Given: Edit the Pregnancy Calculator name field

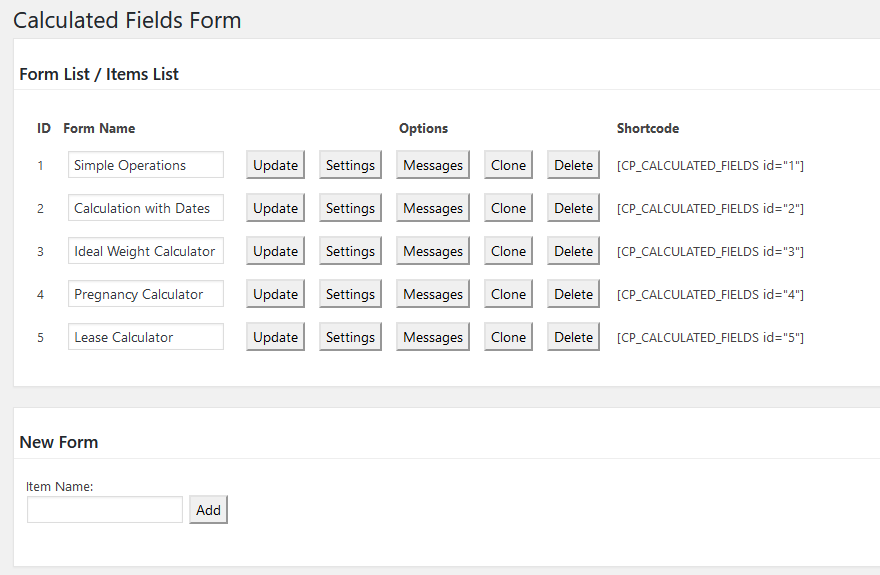Looking at the screenshot, I should (x=145, y=295).
